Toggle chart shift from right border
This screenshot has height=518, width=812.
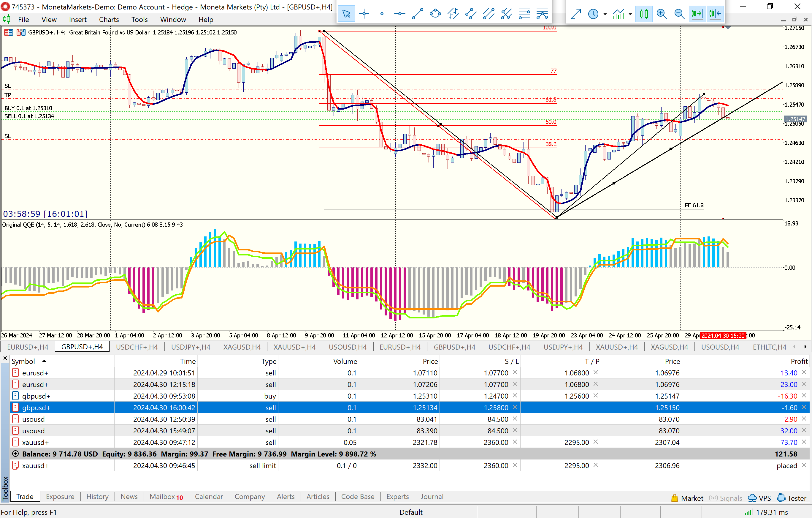point(715,14)
